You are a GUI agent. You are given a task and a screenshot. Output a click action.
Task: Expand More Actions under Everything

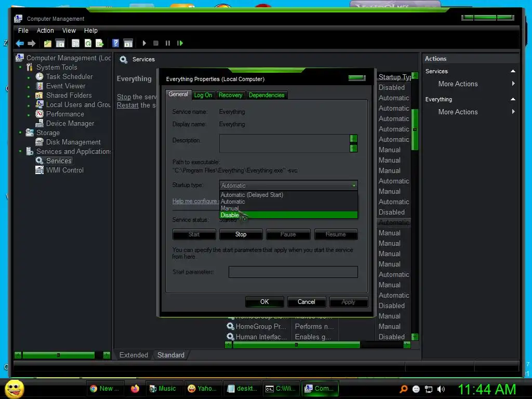(458, 112)
